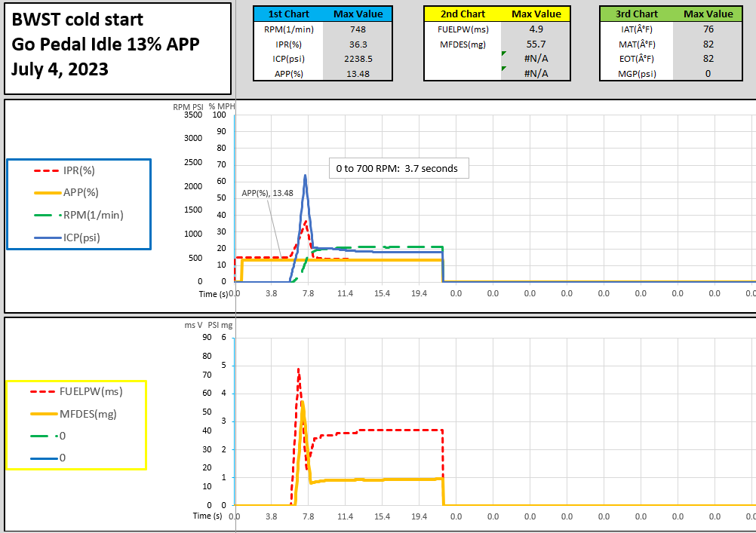Select the '2nd Chart' yellow header cell
The width and height of the screenshot is (756, 533).
click(463, 14)
